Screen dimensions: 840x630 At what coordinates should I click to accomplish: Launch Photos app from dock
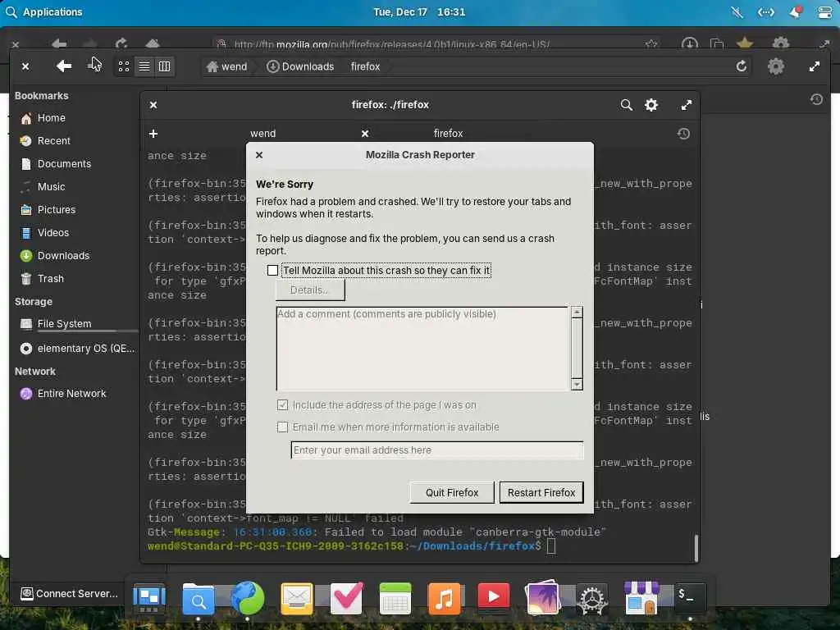pos(543,597)
